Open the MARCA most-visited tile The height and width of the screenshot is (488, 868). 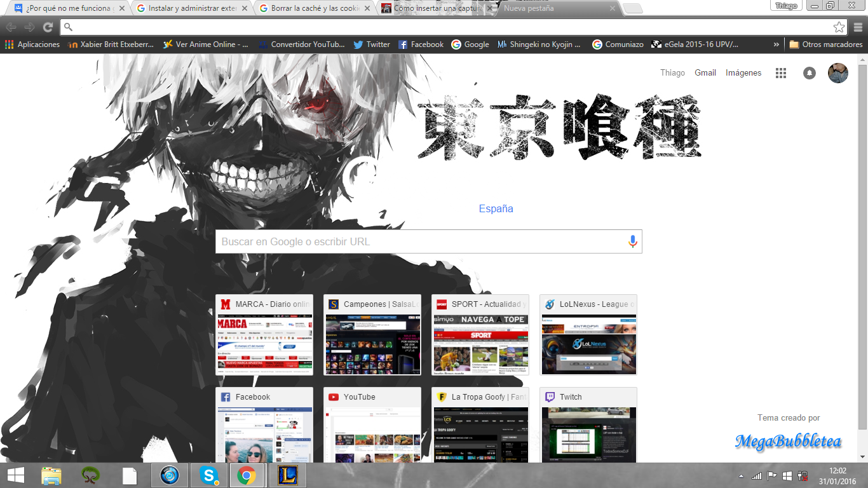[264, 335]
